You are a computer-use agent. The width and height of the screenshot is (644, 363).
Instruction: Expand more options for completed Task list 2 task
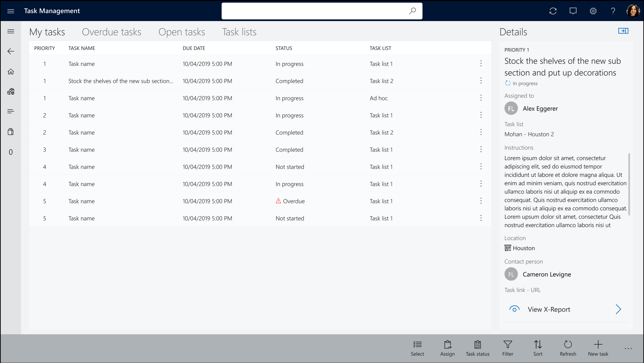pos(481,81)
